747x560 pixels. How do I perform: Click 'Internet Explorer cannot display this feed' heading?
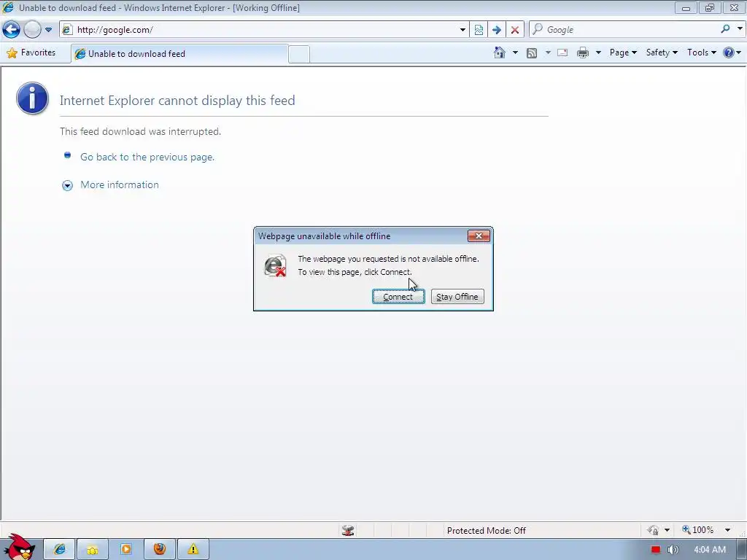coord(177,101)
